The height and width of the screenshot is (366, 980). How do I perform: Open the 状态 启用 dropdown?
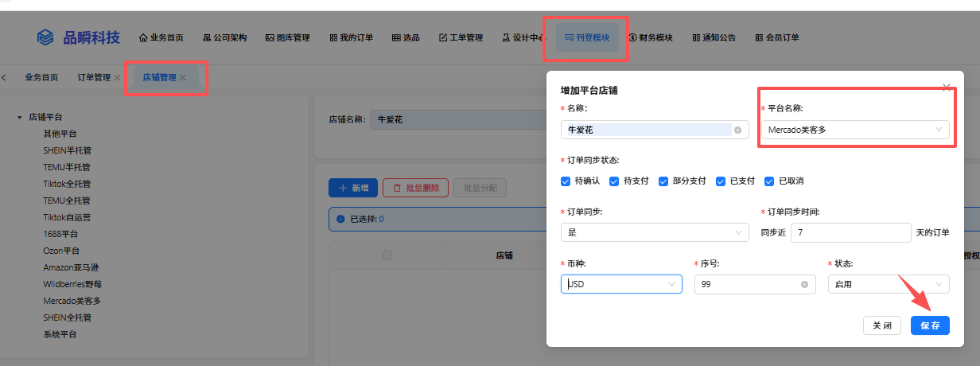click(x=889, y=284)
